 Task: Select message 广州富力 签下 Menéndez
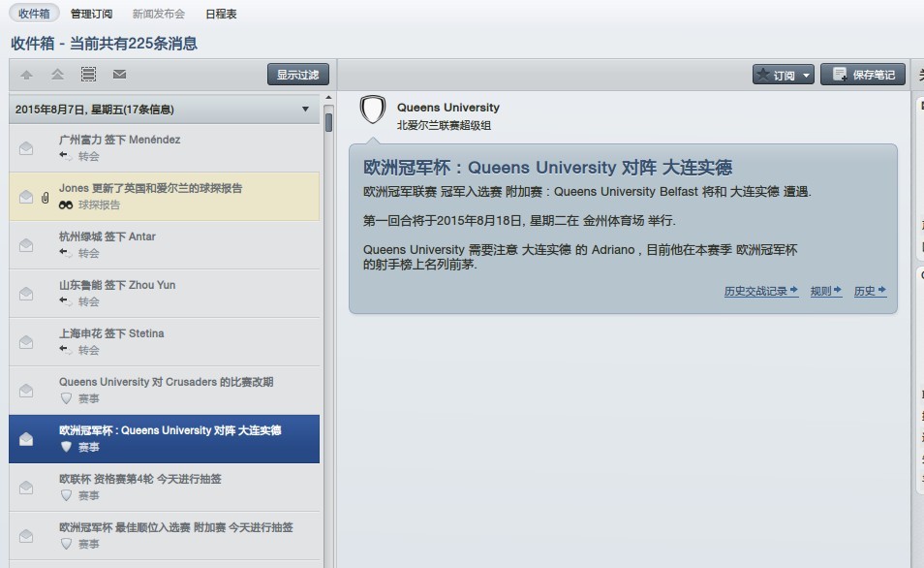(x=165, y=148)
